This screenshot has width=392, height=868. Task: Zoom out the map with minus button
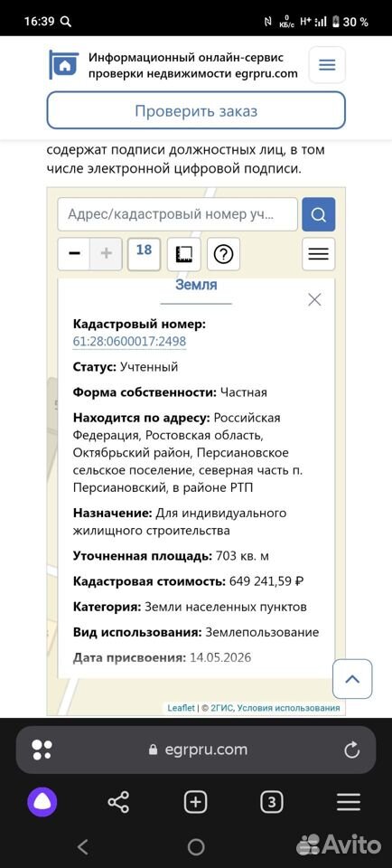tap(74, 253)
